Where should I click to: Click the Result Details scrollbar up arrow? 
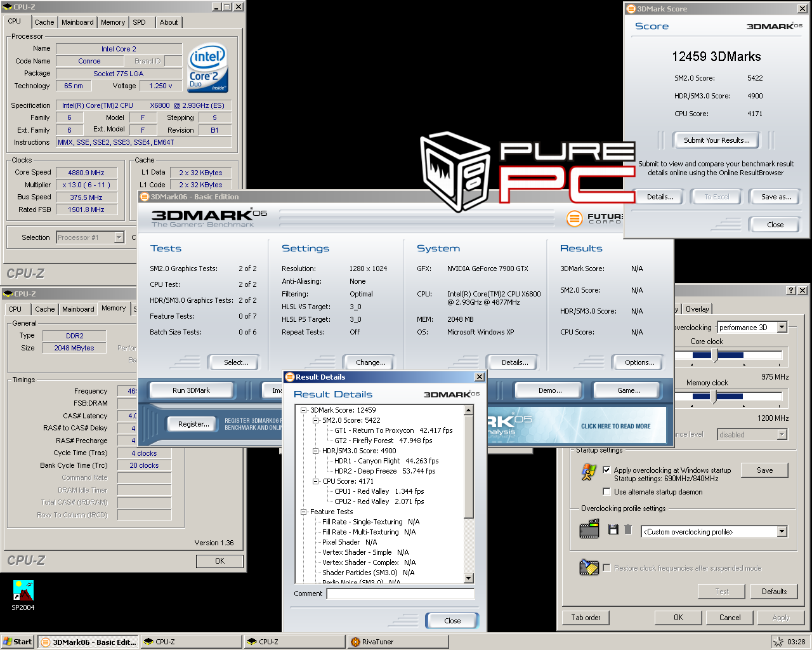click(469, 410)
